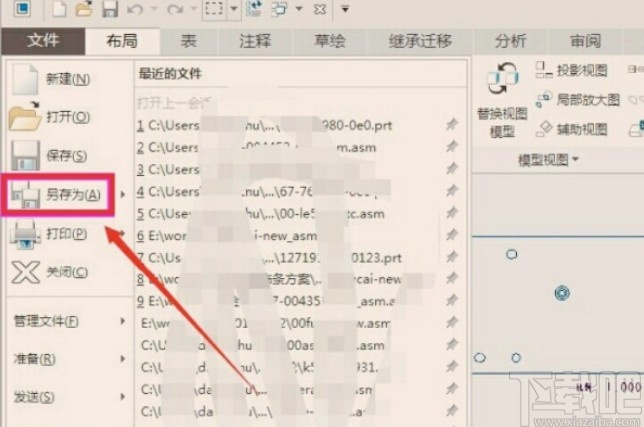Open the Redo history dropdown arrow
Image resolution: width=644 pixels, height=427 pixels.
(194, 9)
